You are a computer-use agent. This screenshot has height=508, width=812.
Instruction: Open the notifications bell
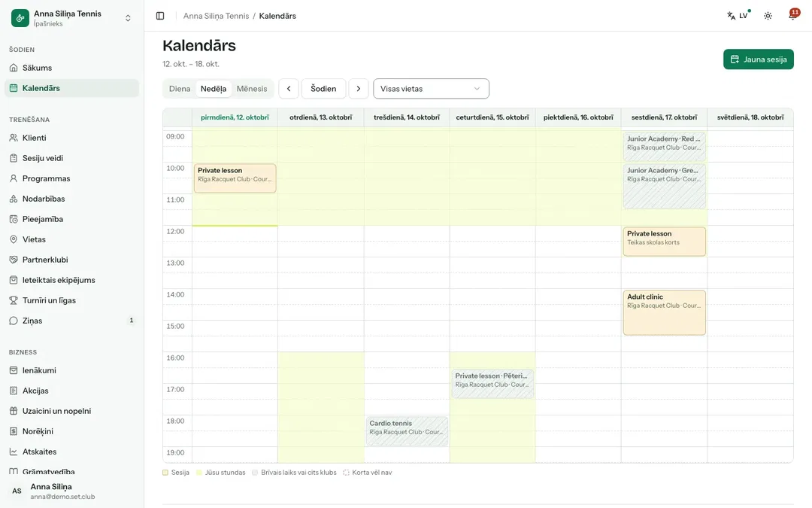[x=793, y=16]
